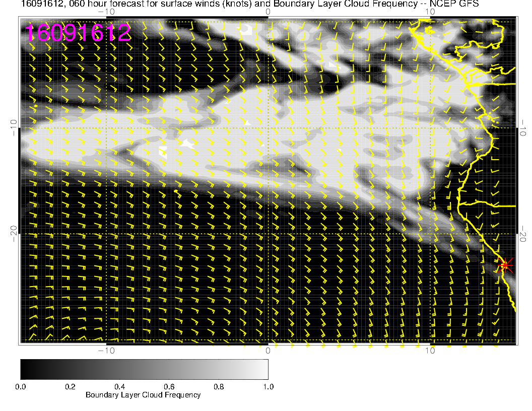Click the 0 longitude label on top axis
The width and height of the screenshot is (532, 411).
(x=268, y=11)
